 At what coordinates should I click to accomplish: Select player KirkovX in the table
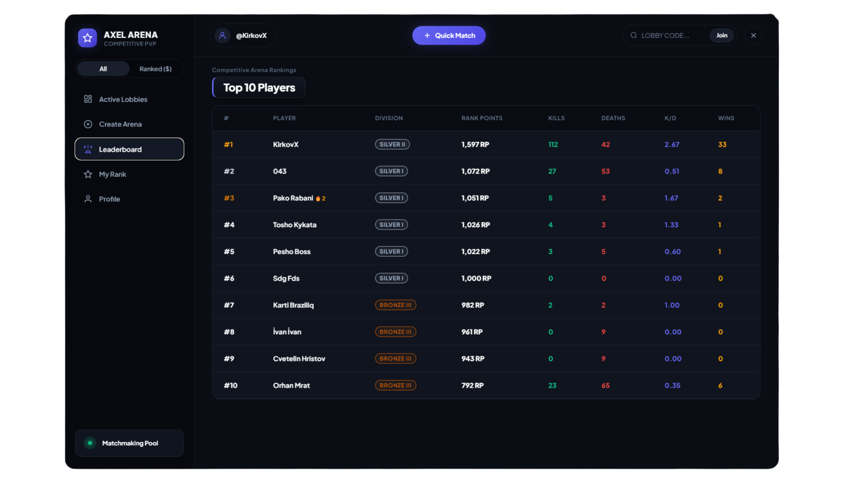pyautogui.click(x=286, y=145)
